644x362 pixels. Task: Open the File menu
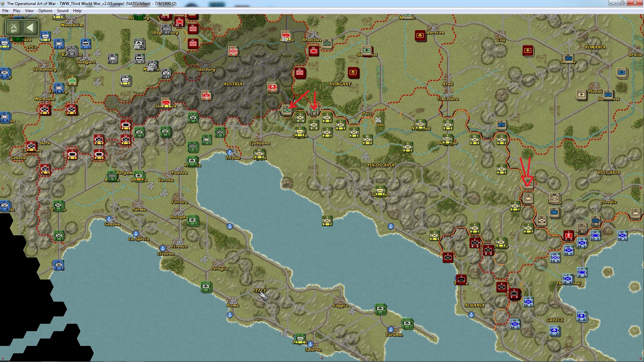pos(5,11)
